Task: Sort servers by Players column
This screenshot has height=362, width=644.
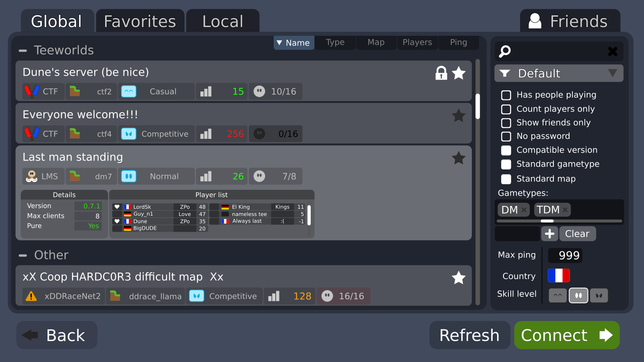Action: coord(417,43)
